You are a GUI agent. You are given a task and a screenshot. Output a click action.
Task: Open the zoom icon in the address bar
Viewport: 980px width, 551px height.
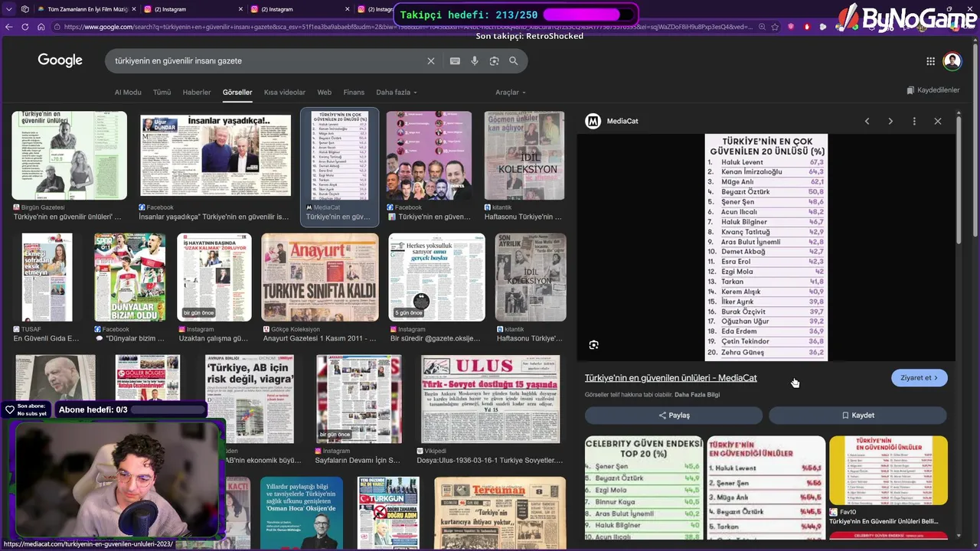[x=760, y=27]
